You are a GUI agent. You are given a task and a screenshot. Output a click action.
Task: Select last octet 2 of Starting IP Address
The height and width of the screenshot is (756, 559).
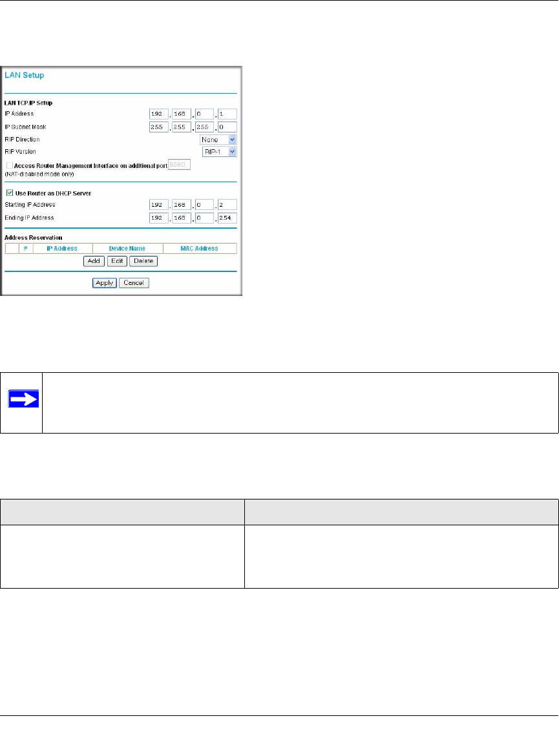tap(227, 205)
